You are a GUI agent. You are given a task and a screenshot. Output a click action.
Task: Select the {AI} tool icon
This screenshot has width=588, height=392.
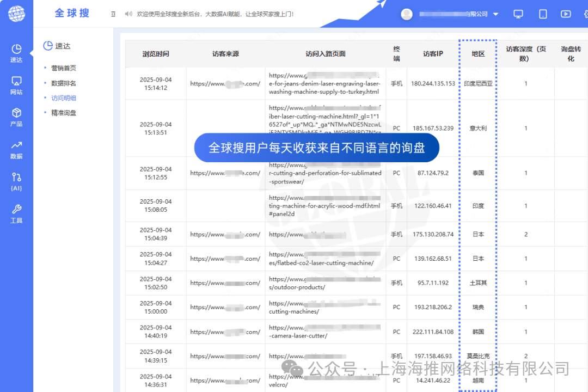click(16, 179)
